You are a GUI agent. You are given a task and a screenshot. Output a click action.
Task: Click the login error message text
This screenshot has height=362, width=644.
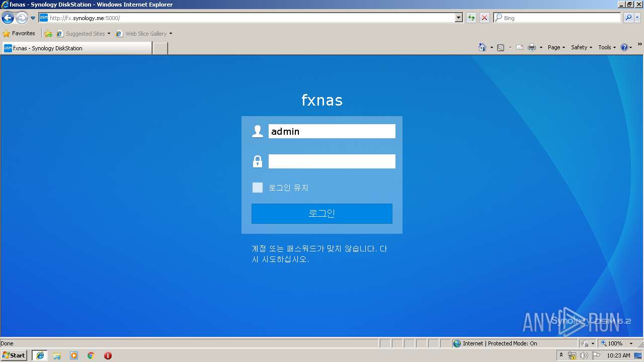(x=319, y=254)
